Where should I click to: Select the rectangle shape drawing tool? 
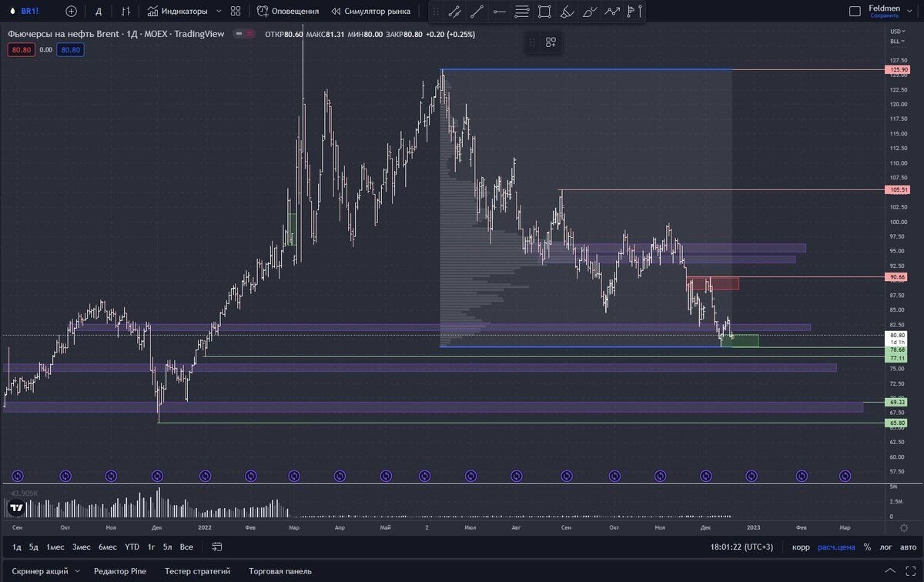point(544,12)
